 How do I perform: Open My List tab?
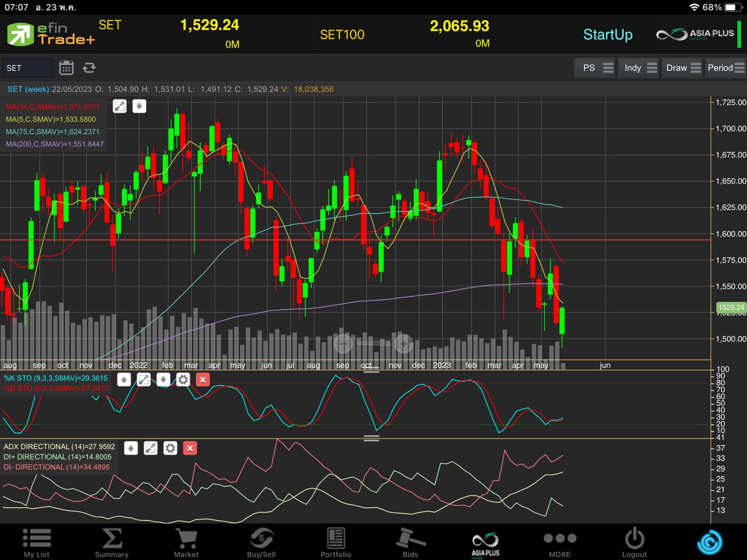(37, 542)
